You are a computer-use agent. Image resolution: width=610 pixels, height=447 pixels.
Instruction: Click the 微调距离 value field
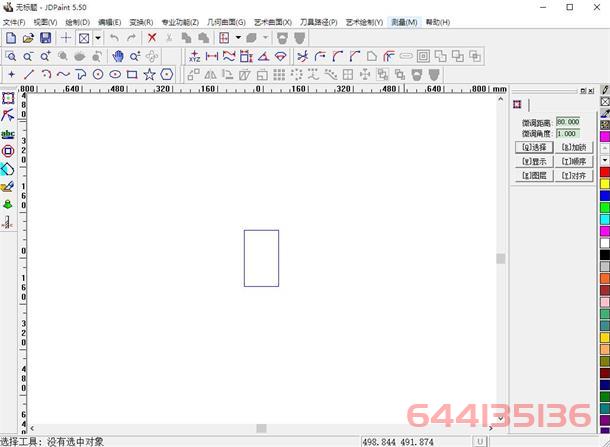567,121
